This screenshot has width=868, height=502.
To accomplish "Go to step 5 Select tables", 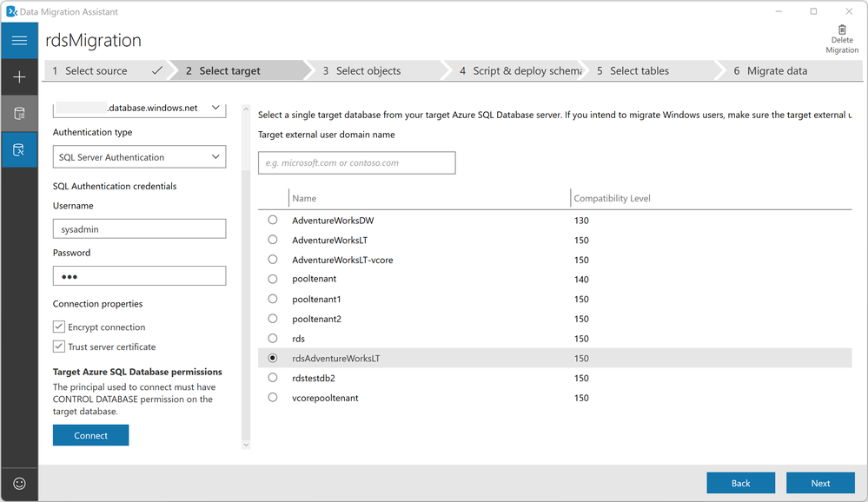I will [x=651, y=71].
